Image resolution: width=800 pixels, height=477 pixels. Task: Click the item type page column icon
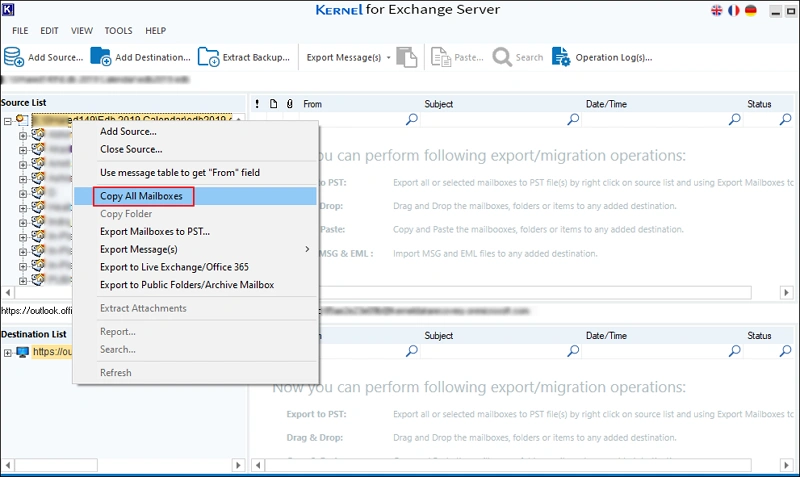tap(273, 104)
